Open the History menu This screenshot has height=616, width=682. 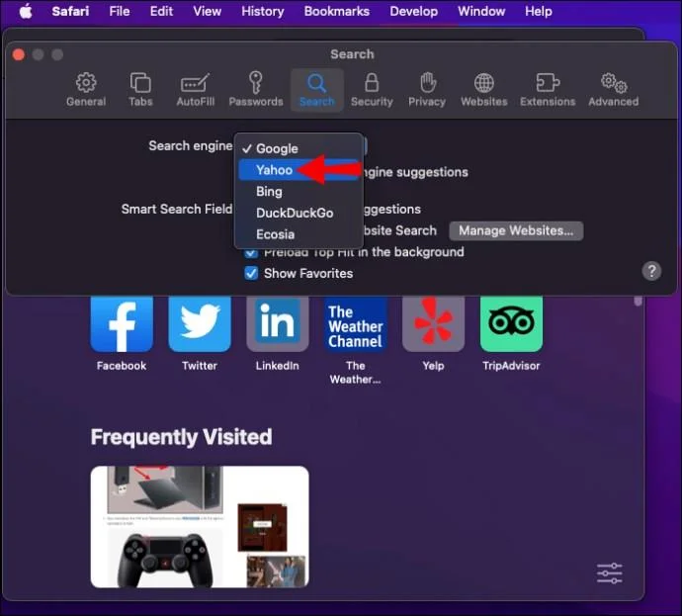point(262,11)
